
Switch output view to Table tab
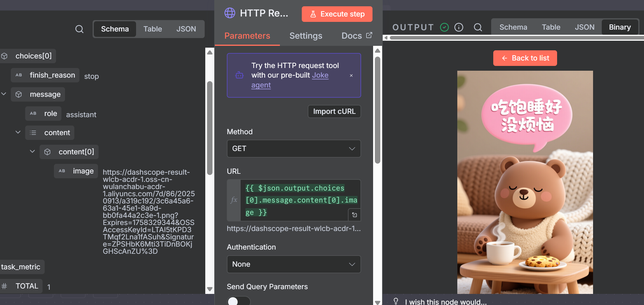tap(551, 27)
